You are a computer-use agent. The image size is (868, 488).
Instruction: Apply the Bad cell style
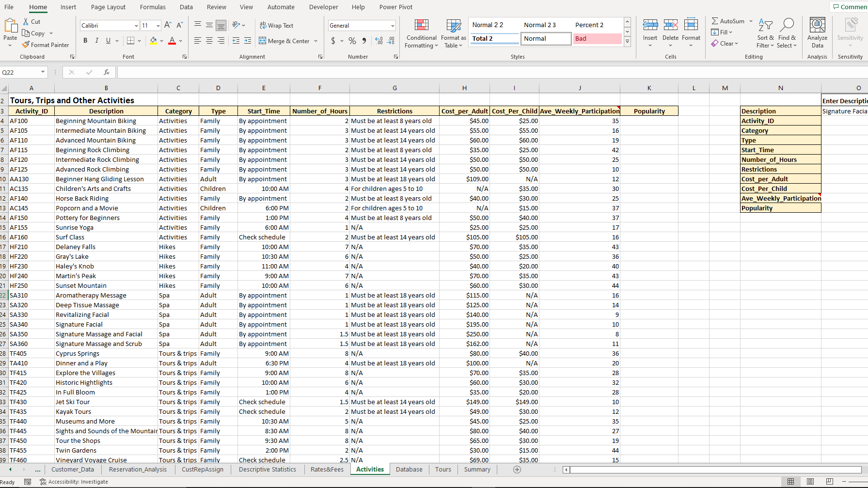597,39
